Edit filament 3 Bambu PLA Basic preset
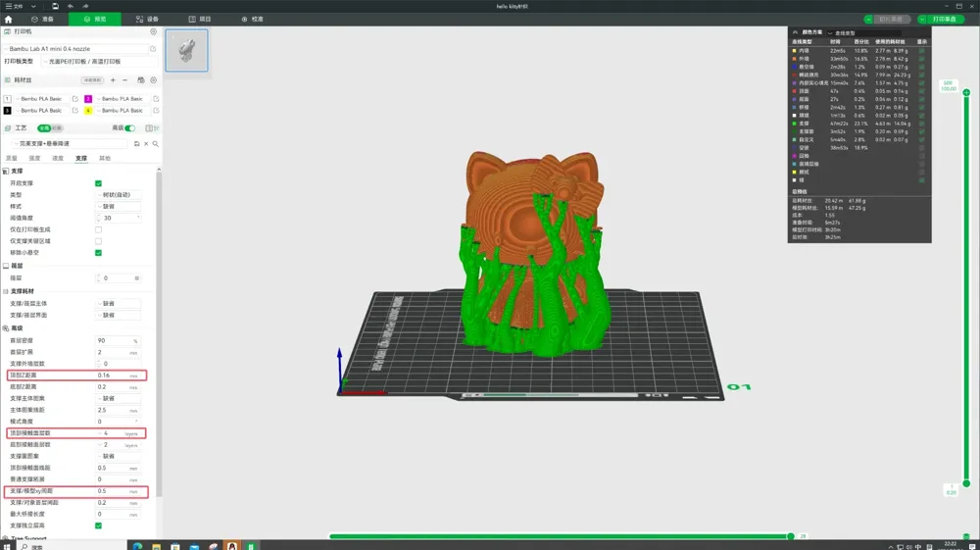 click(75, 110)
